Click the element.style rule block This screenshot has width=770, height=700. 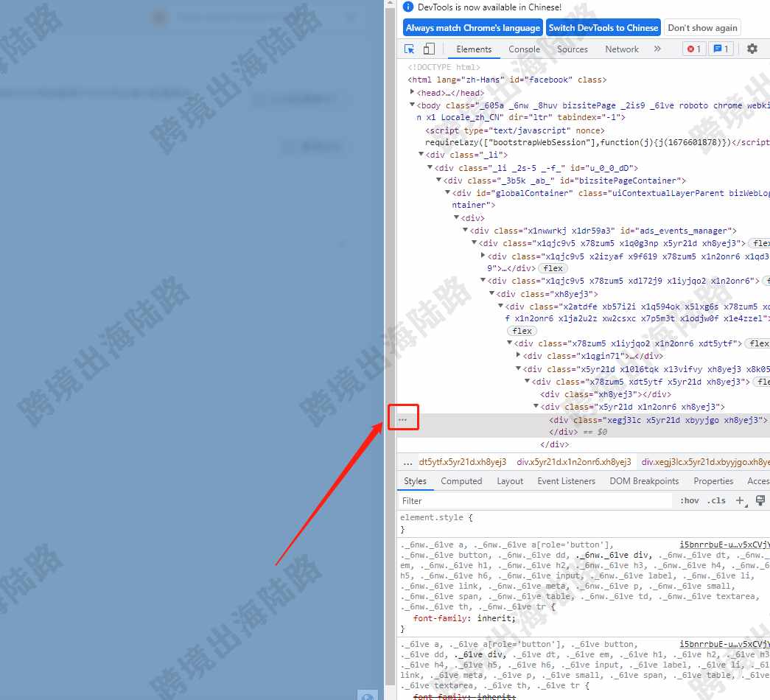pyautogui.click(x=436, y=523)
